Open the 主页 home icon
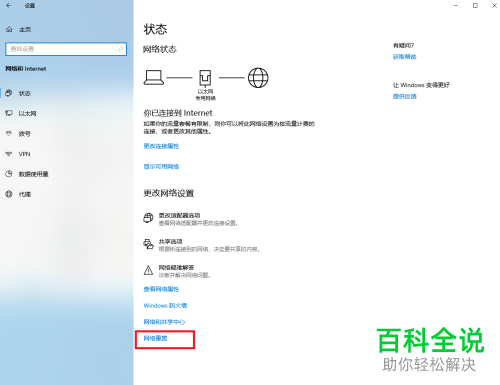The width and height of the screenshot is (500, 385). [x=9, y=29]
